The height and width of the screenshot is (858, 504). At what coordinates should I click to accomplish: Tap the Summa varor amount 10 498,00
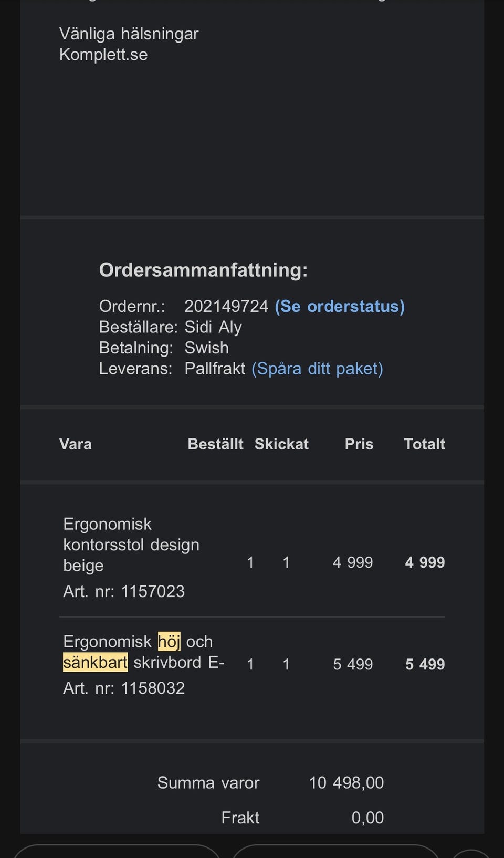tap(346, 782)
